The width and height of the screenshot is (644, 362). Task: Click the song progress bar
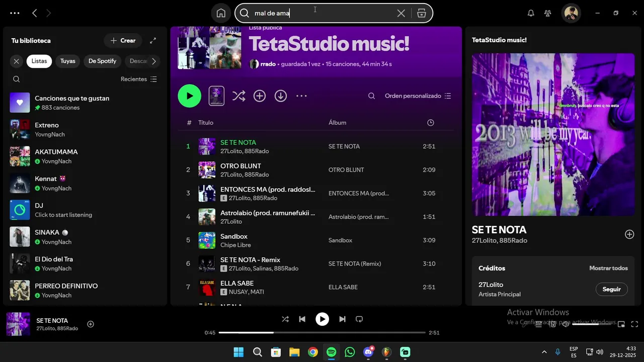pyautogui.click(x=322, y=332)
